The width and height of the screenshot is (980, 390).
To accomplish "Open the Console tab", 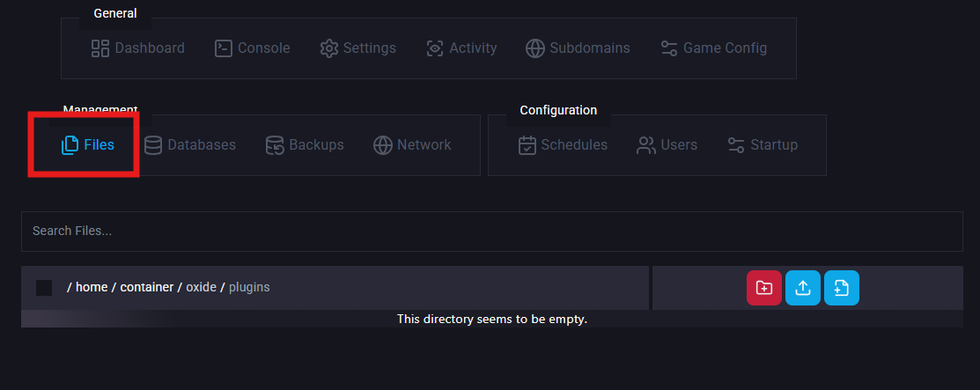I will (253, 48).
